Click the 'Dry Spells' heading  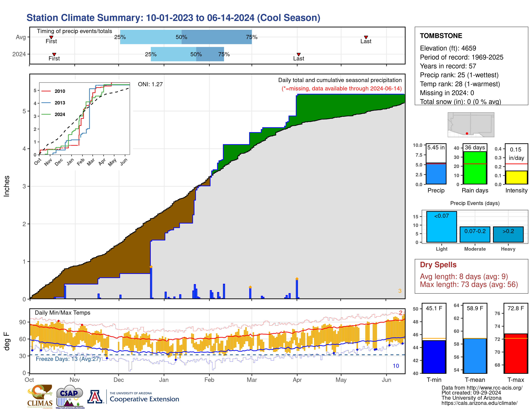tap(438, 265)
